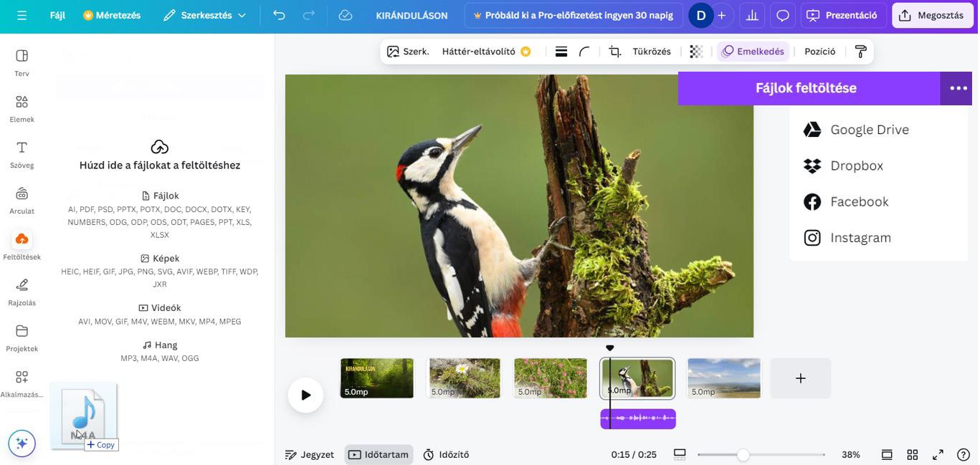980x465 pixels.
Task: Select the Feltöltések uploads panel
Action: [x=22, y=246]
